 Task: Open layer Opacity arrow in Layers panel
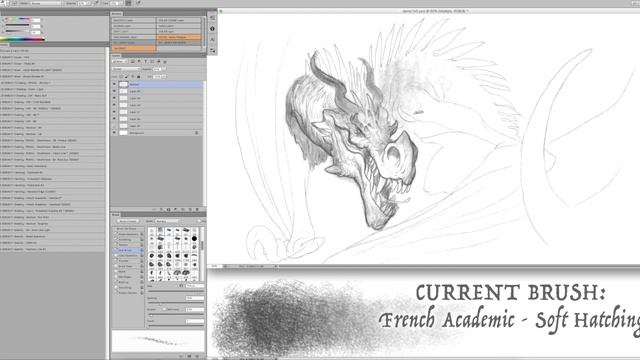164,69
